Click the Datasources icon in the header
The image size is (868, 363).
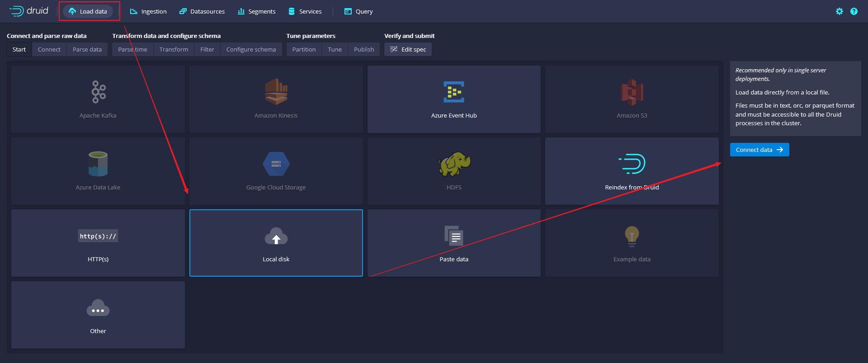coord(183,11)
